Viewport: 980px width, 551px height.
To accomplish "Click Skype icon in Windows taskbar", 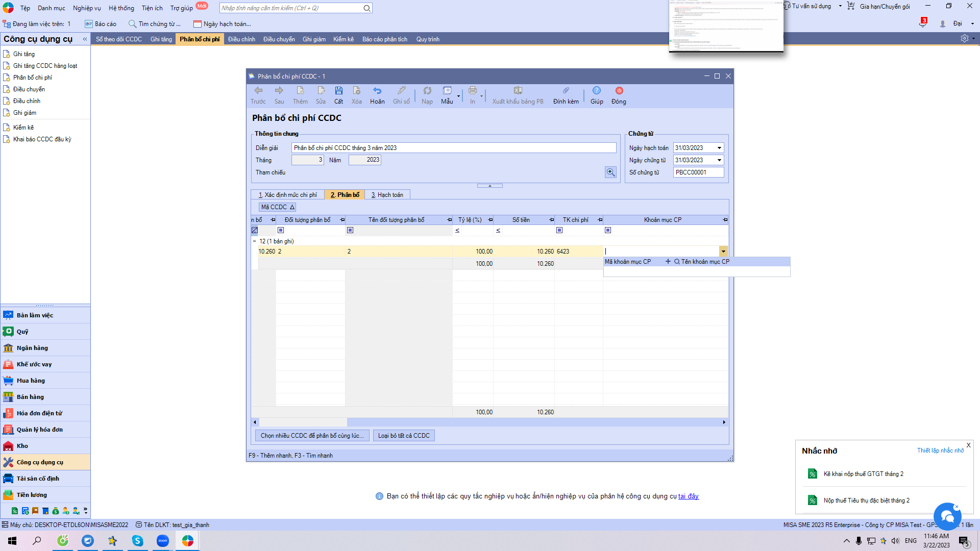I will 137,541.
